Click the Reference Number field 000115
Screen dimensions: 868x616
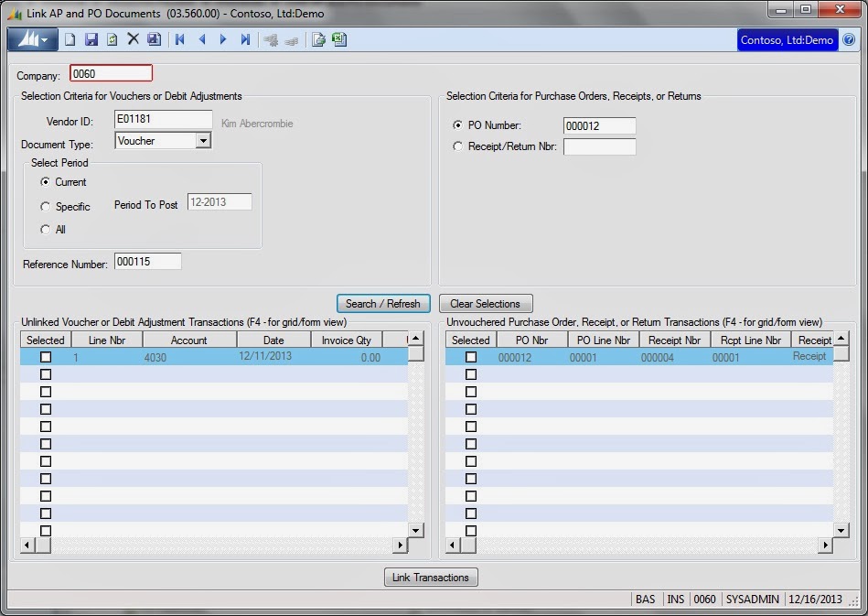147,262
